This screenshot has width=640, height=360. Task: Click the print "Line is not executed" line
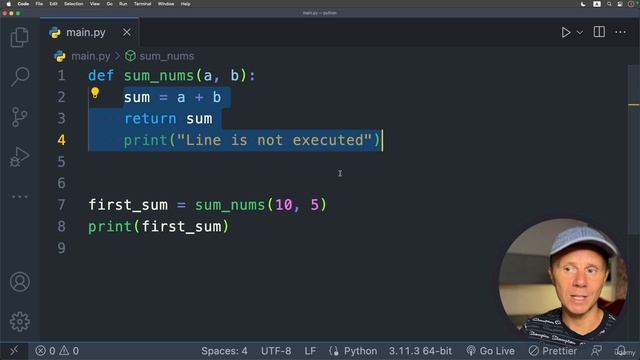tap(252, 140)
